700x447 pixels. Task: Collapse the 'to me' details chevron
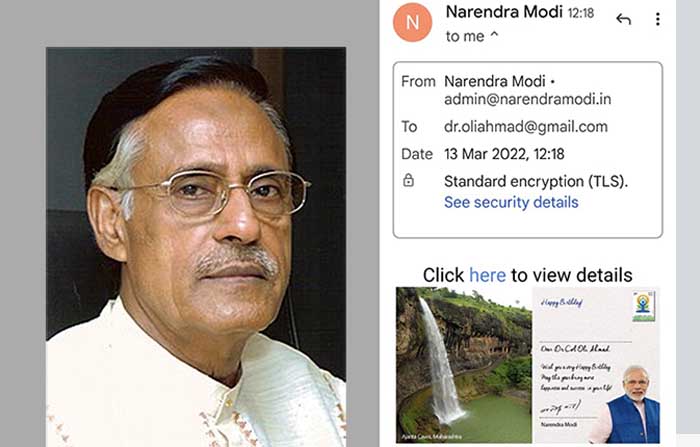494,35
